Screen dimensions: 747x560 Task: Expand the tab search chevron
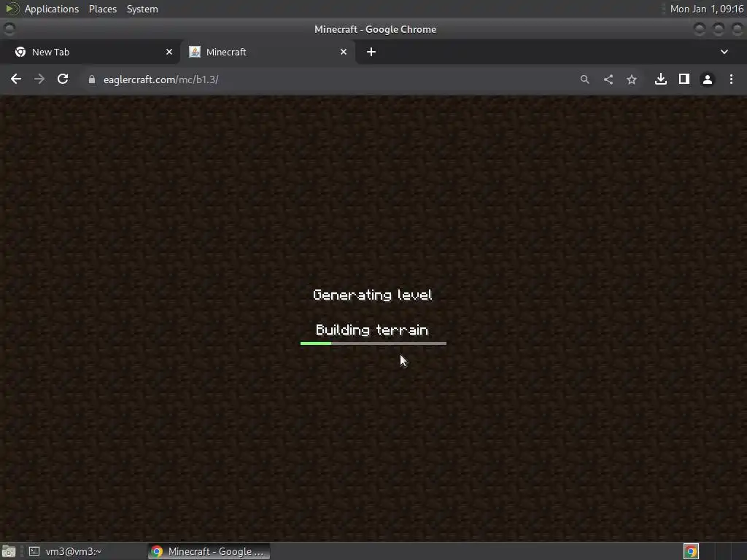pos(724,52)
